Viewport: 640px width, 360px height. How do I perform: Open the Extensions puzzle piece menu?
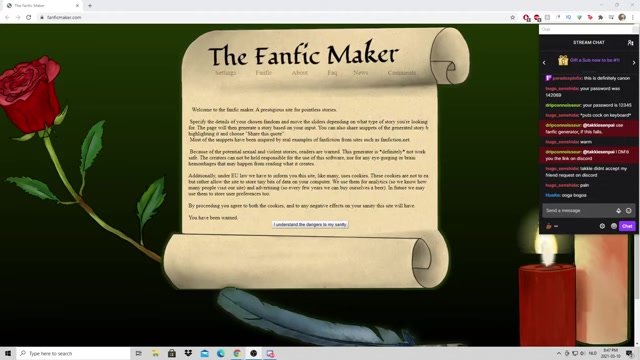coord(600,17)
